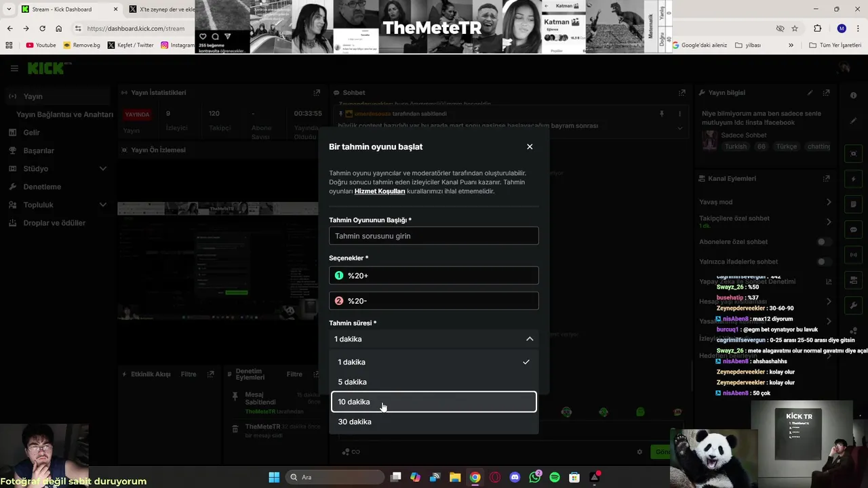Image resolution: width=868 pixels, height=488 pixels.
Task: Open Droplar ve ödüller in the sidebar
Action: pos(54,223)
